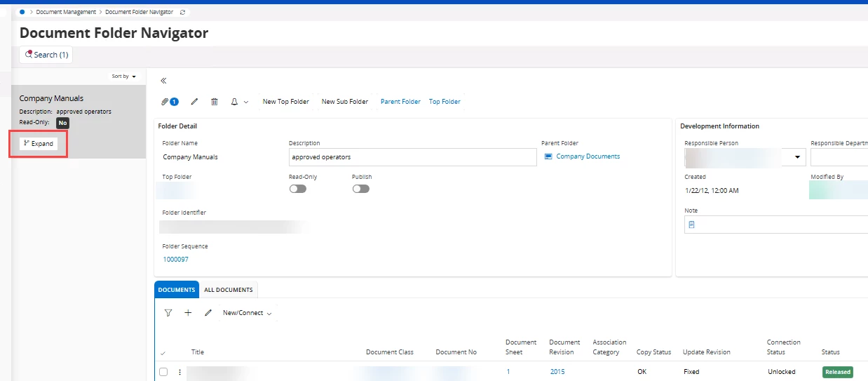Open the row's three-dot menu
The height and width of the screenshot is (381, 868).
coord(179,372)
